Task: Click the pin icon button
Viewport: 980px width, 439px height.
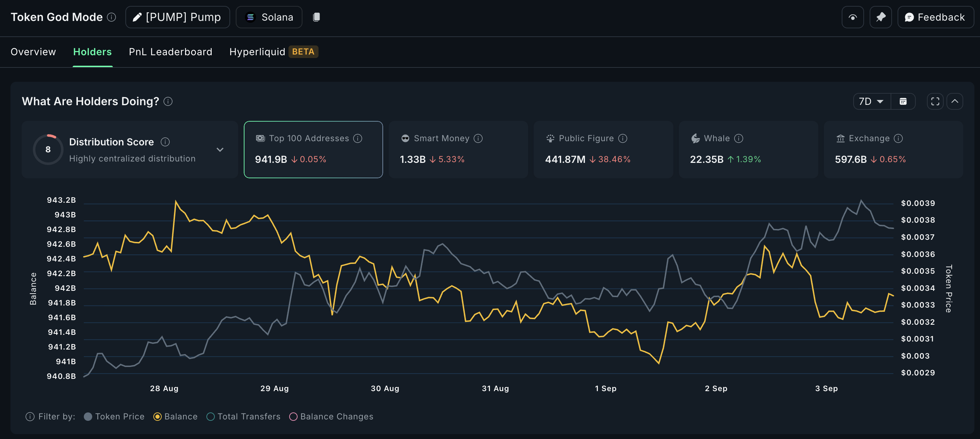Action: pos(880,17)
